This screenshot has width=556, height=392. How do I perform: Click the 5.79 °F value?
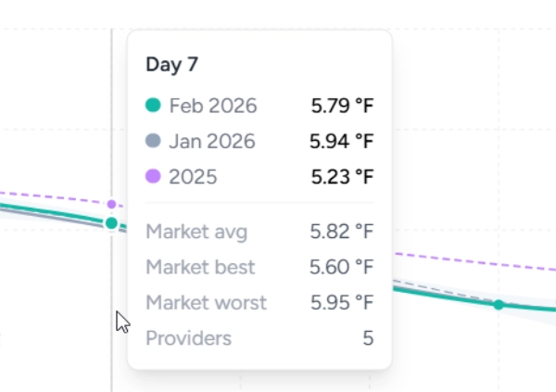point(341,106)
